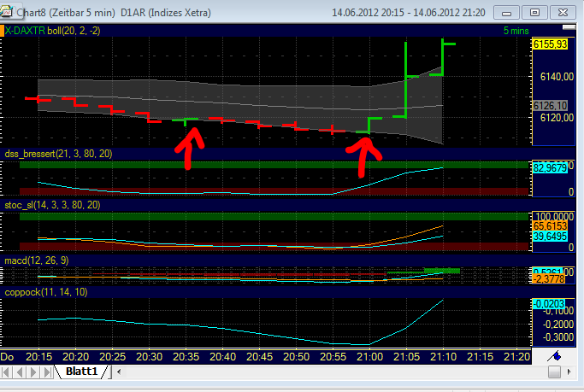Click the 20:50 time axis label
584x392 pixels.
coord(296,357)
